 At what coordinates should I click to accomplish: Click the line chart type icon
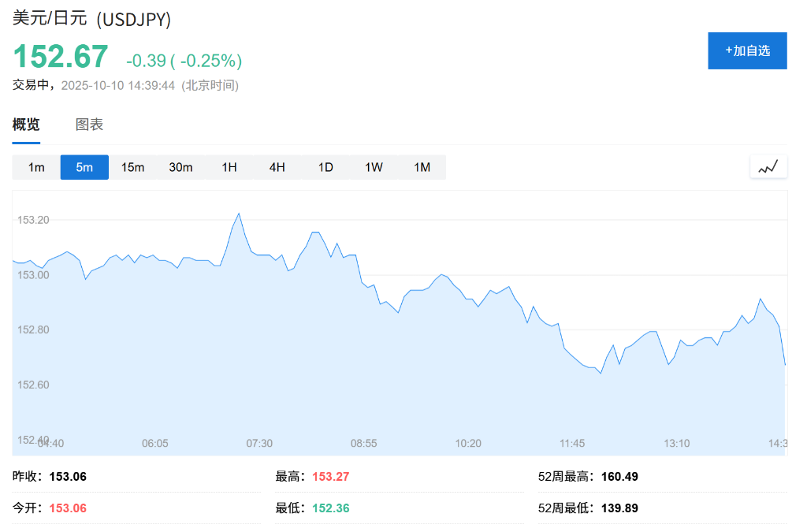(768, 166)
